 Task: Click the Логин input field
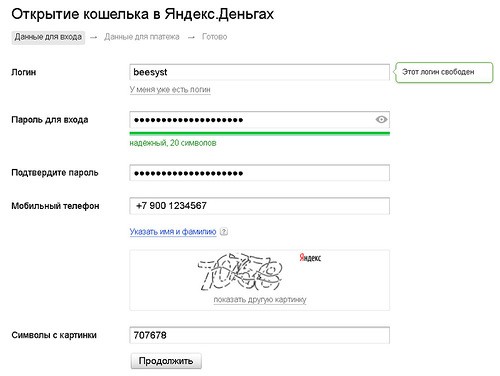point(259,72)
